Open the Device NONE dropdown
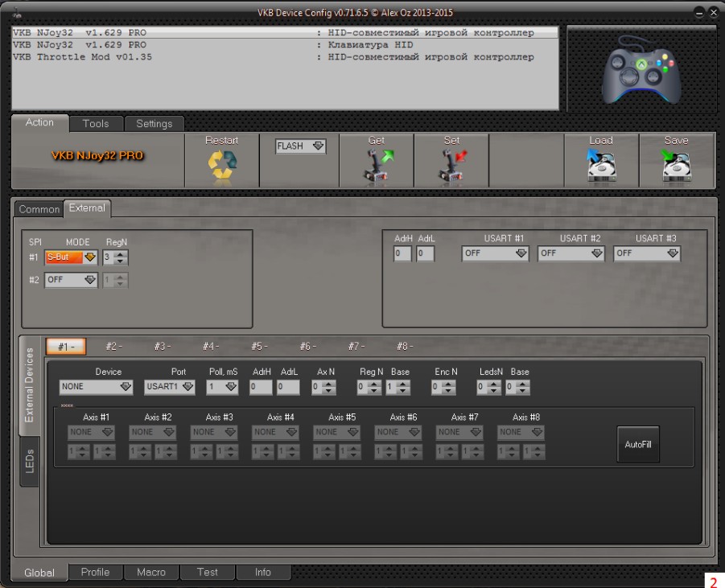This screenshot has height=588, width=725. pos(97,386)
